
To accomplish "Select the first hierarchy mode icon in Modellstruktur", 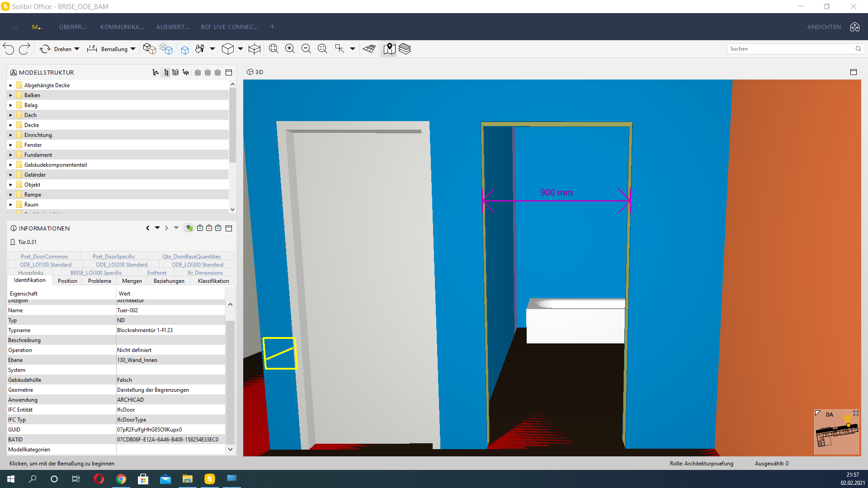I will (x=156, y=72).
